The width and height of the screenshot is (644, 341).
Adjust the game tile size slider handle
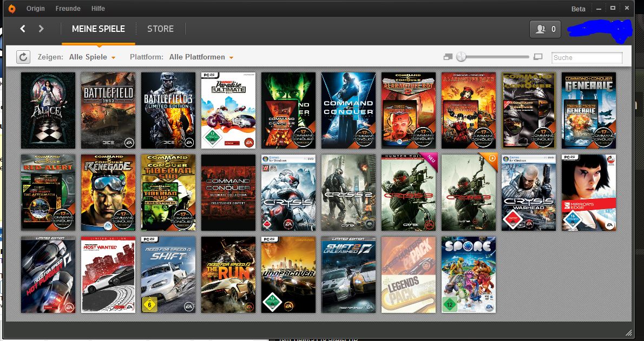[461, 57]
